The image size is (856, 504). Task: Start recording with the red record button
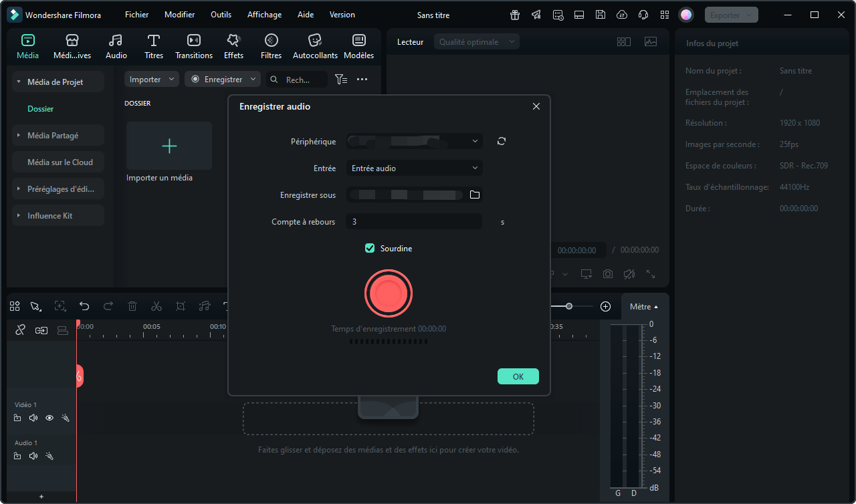389,293
